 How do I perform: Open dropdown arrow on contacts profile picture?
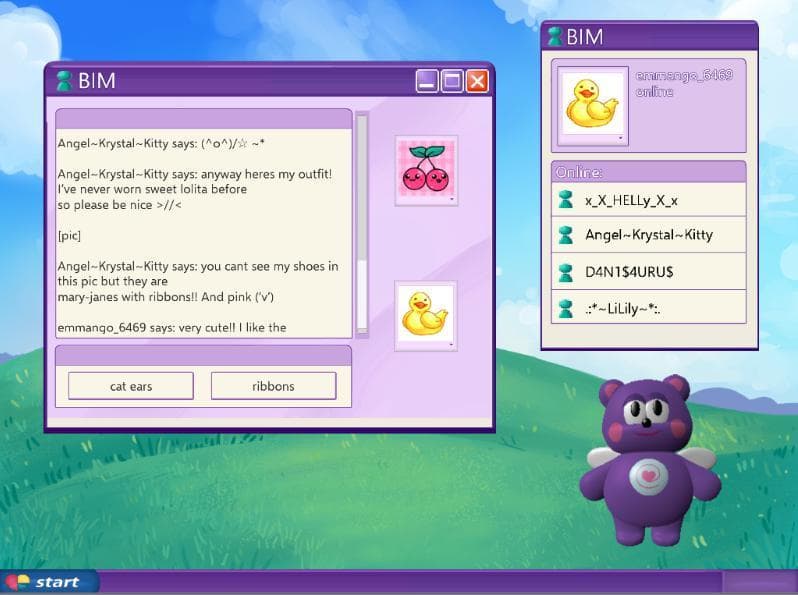620,138
